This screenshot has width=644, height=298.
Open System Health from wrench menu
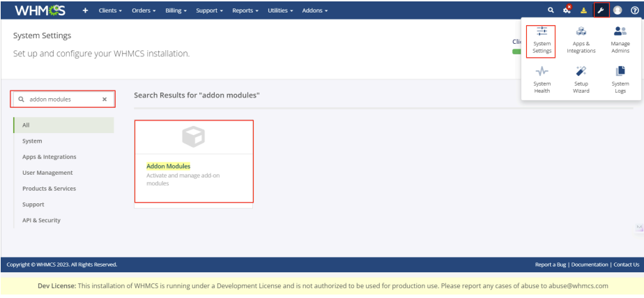pos(542,81)
